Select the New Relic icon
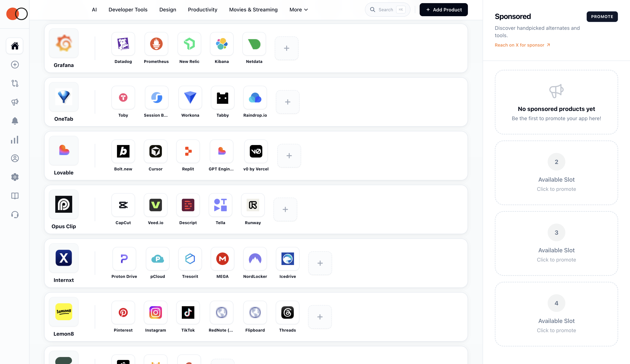 (189, 44)
